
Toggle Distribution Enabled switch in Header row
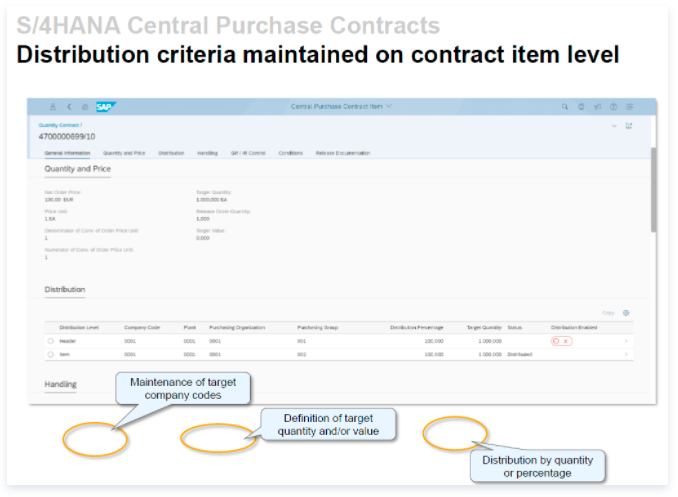(x=562, y=341)
